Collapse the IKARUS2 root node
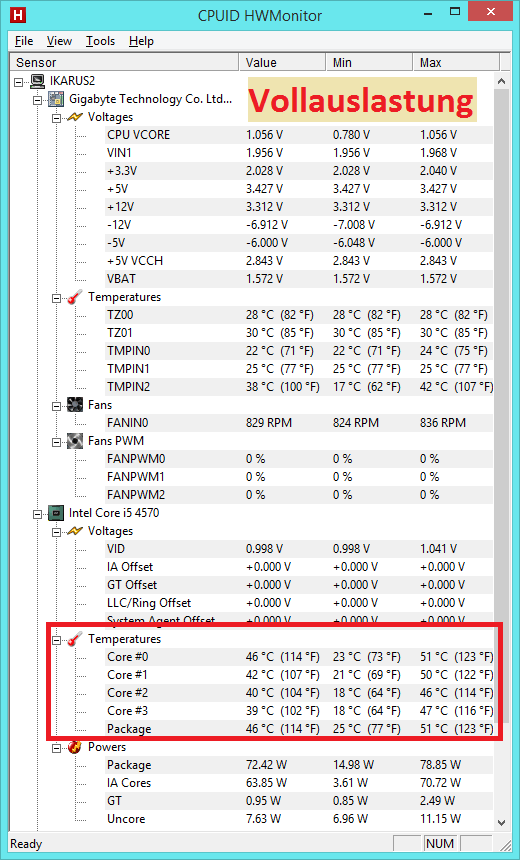 pos(19,82)
